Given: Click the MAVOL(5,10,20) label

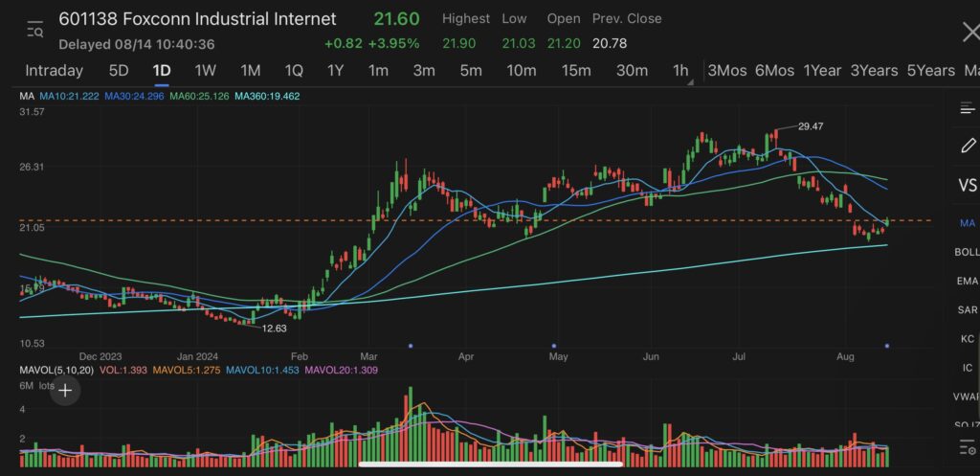Looking at the screenshot, I should click(56, 370).
